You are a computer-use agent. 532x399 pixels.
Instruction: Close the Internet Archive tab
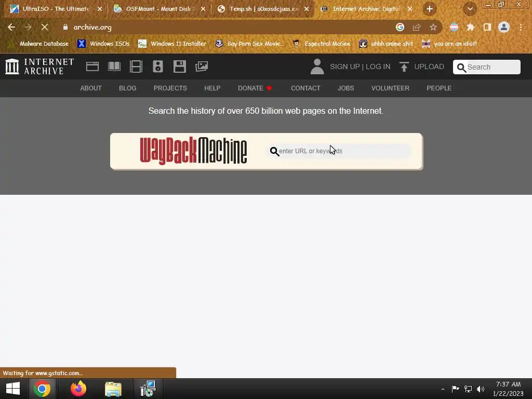(410, 9)
